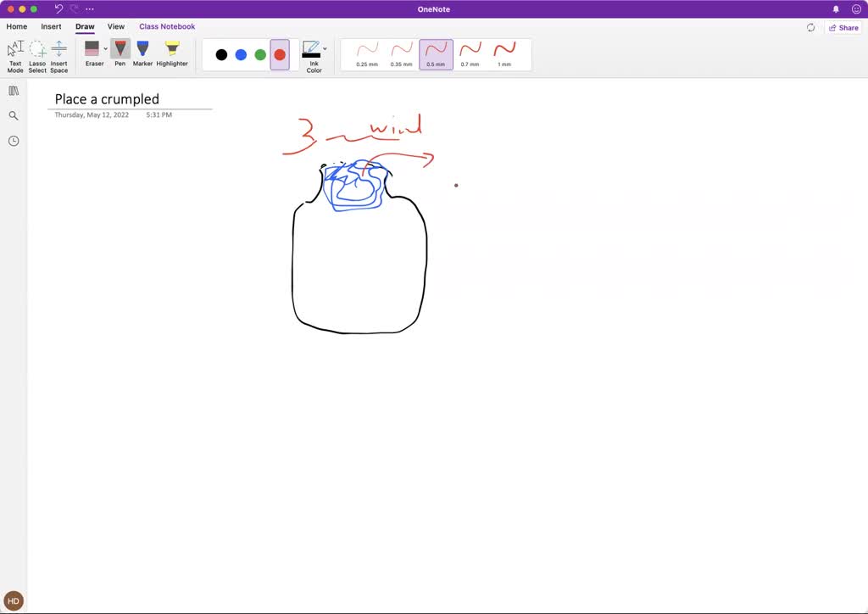Activate Text Mode tool
The width and height of the screenshot is (868, 614).
[x=15, y=55]
